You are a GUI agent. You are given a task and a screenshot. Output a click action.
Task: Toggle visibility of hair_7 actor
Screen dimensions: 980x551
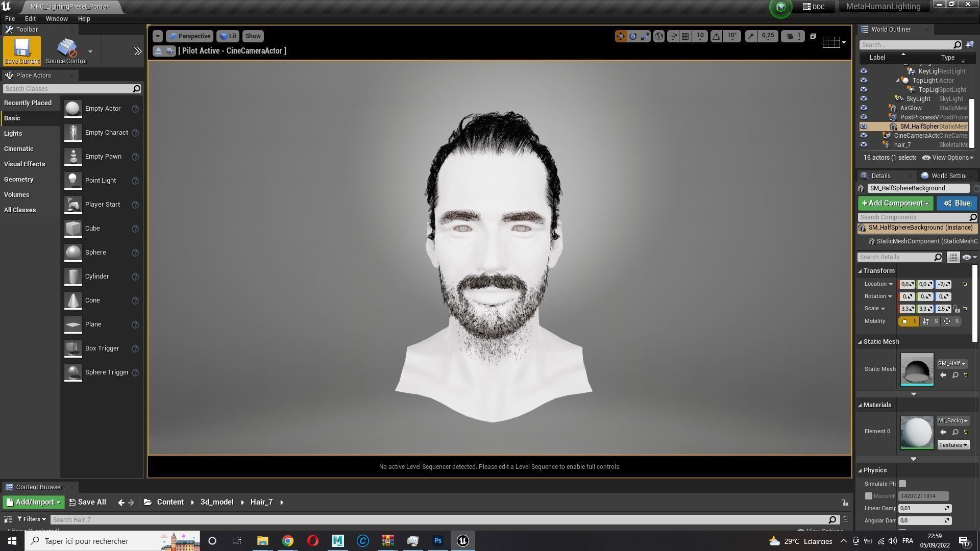pyautogui.click(x=863, y=145)
